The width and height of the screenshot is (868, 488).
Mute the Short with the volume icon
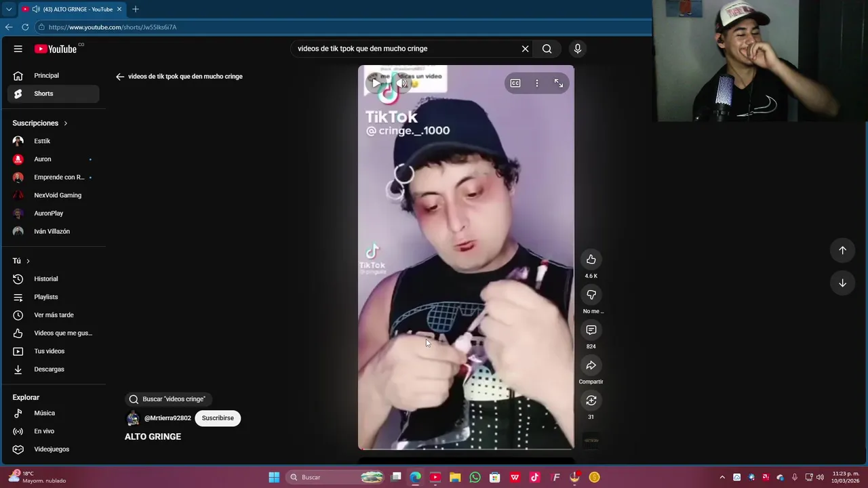[x=401, y=83]
